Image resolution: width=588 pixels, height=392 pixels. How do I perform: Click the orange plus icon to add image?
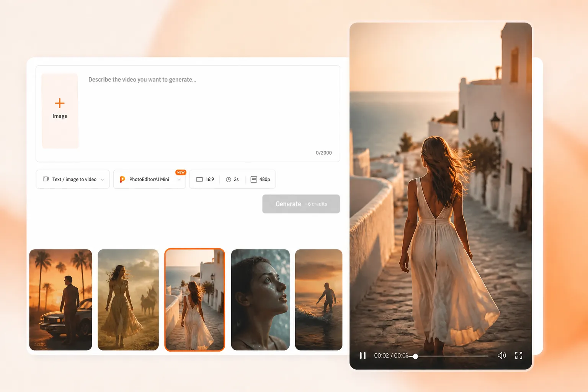click(60, 103)
